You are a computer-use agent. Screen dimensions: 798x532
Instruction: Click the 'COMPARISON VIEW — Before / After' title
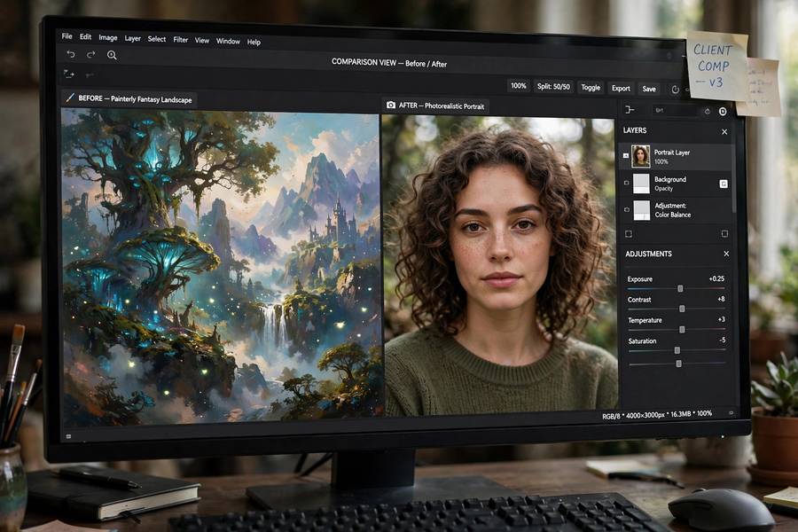tap(389, 63)
